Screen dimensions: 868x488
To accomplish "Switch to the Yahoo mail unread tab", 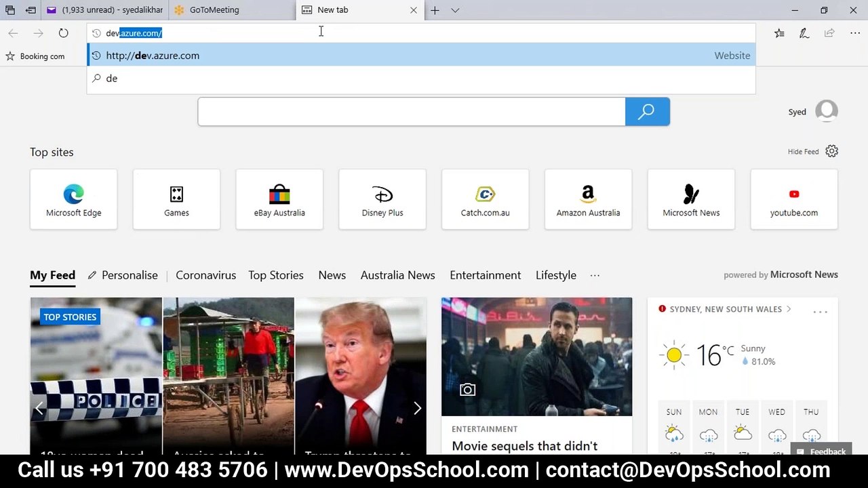I will (105, 10).
